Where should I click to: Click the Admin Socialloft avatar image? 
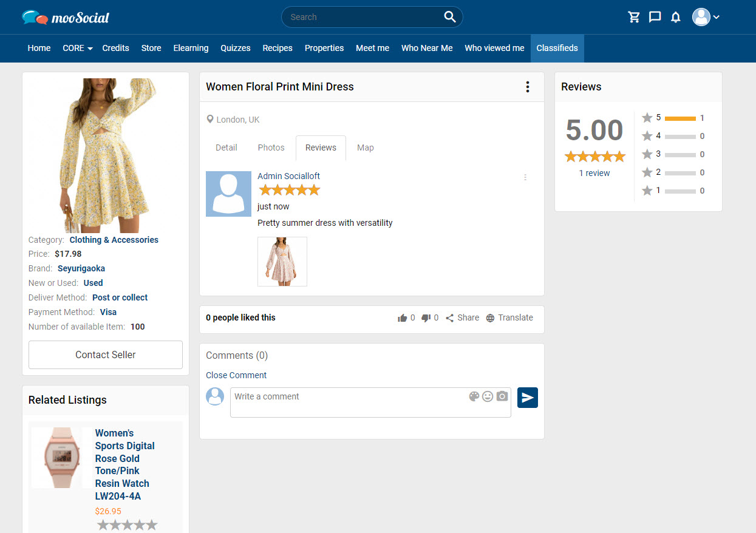[x=228, y=194]
